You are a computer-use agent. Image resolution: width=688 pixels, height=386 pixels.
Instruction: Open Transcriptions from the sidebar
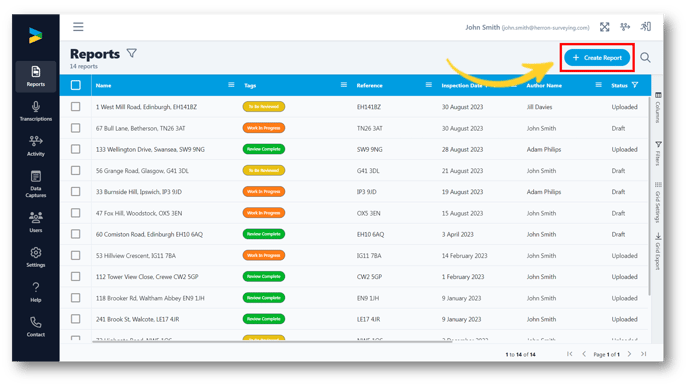[x=36, y=111]
